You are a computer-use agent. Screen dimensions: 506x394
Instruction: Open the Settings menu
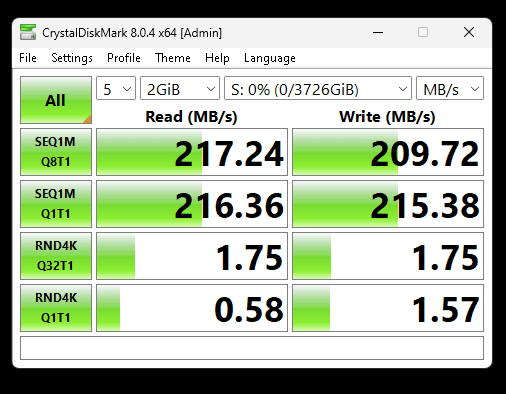click(x=72, y=58)
